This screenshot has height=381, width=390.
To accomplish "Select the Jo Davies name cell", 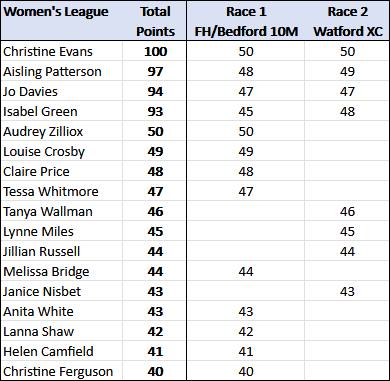I will click(x=62, y=91).
